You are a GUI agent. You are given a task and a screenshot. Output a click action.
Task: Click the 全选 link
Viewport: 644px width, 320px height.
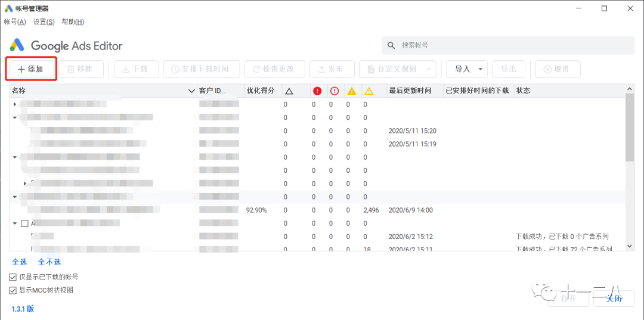19,262
